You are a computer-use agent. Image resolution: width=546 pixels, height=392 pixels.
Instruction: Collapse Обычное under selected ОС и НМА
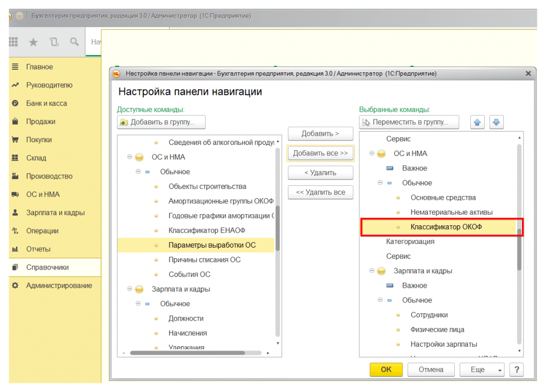(x=380, y=183)
